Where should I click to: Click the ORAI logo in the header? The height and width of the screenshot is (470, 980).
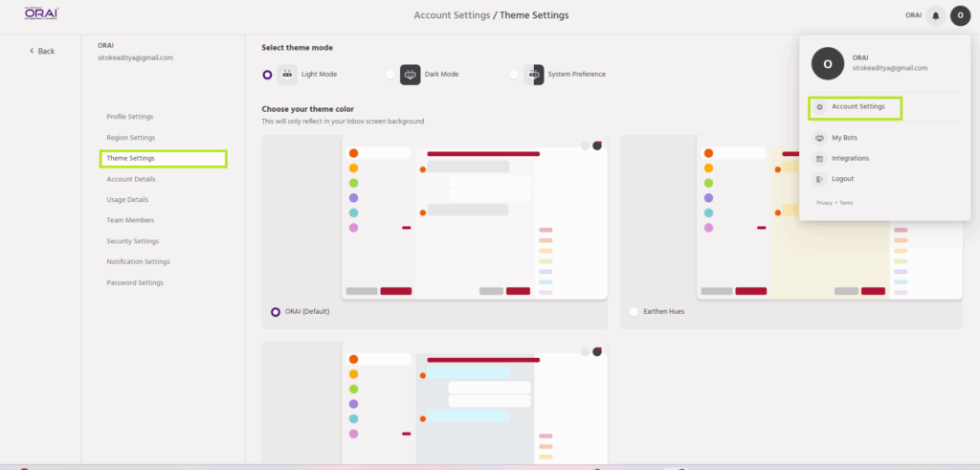pos(41,13)
